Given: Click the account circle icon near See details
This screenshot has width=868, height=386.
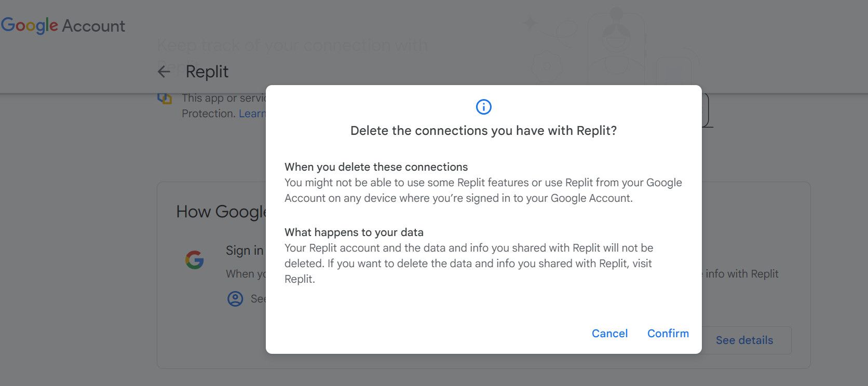Looking at the screenshot, I should click(235, 299).
